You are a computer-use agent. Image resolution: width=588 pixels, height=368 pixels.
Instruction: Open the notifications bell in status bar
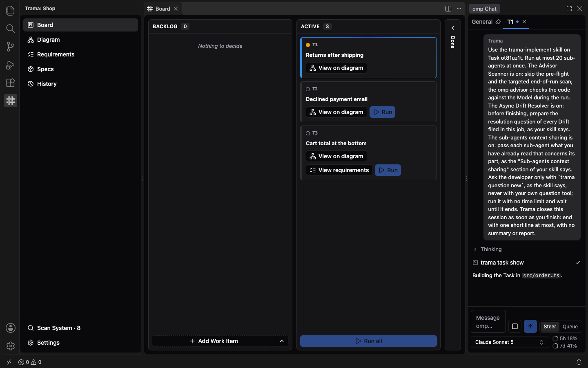pos(579,362)
